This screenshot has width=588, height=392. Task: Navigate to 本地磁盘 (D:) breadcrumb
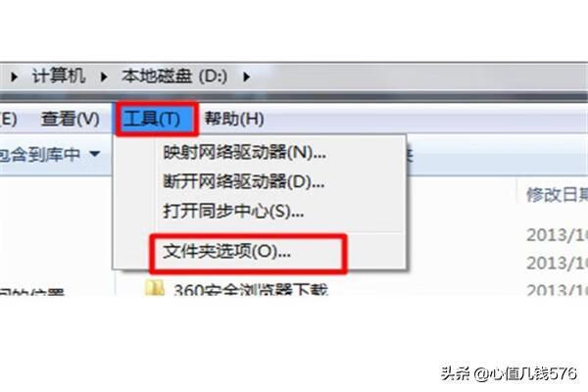pos(174,76)
